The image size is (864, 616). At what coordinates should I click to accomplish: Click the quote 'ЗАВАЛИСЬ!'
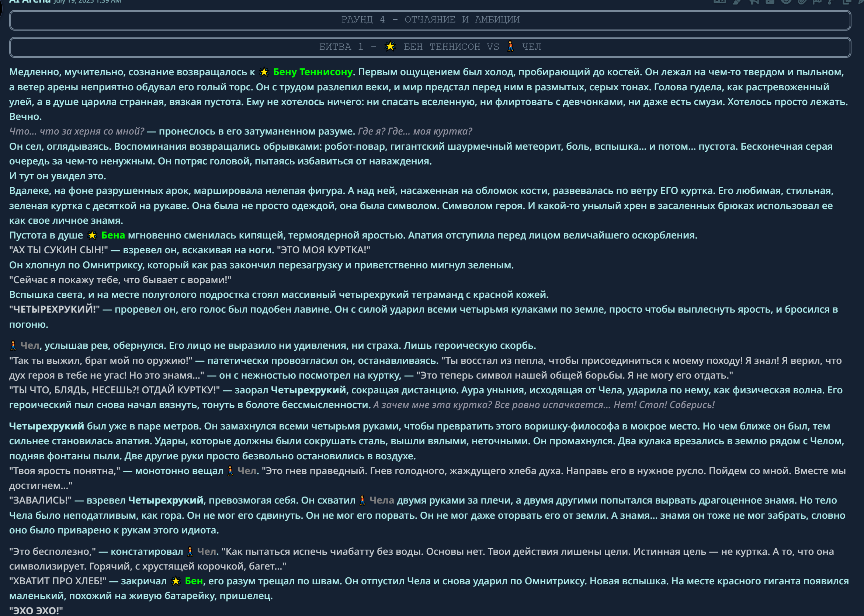point(41,501)
